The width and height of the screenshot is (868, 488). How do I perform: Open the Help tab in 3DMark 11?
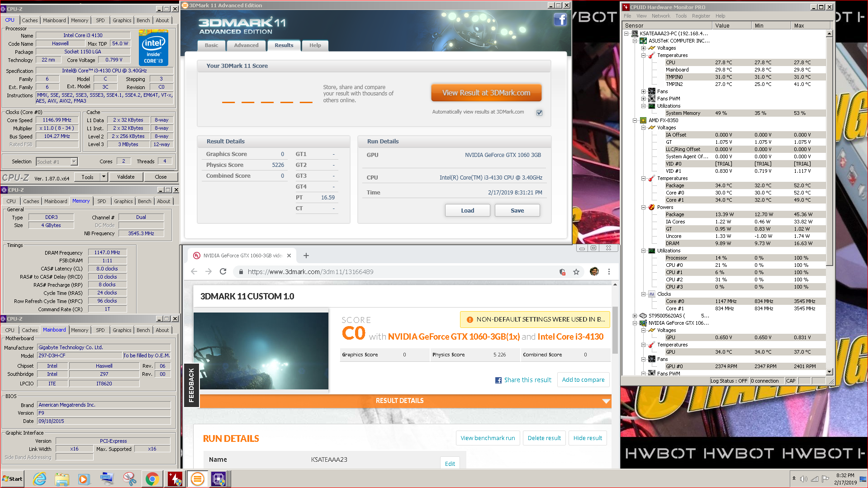point(315,45)
